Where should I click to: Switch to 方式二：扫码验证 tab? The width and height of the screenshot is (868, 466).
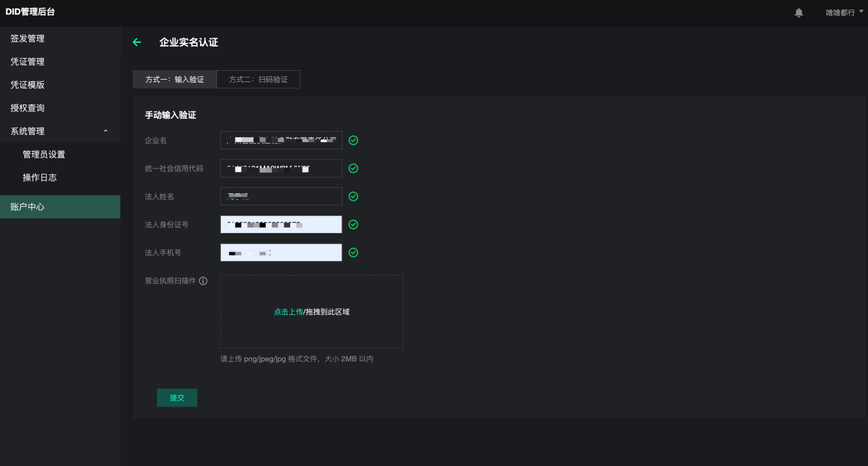coord(258,80)
